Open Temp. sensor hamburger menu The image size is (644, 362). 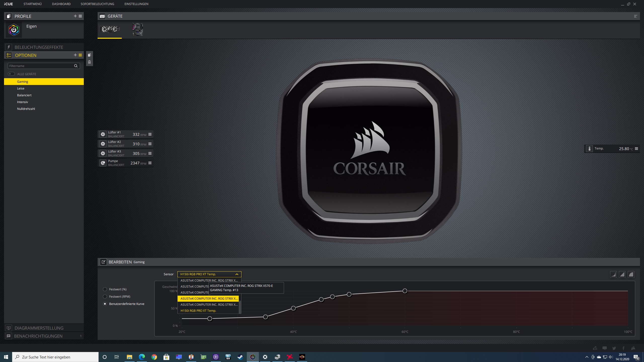click(x=636, y=149)
